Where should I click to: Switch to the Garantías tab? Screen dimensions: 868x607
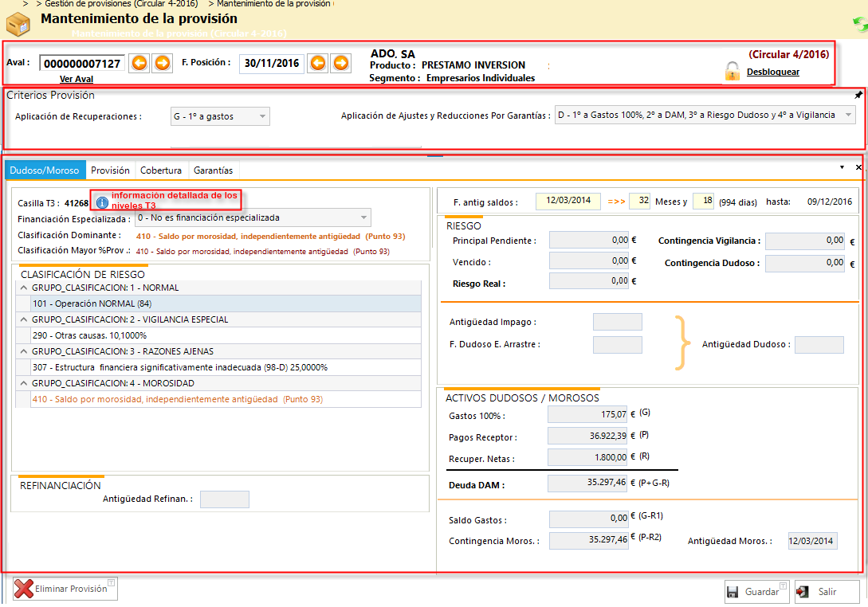[x=213, y=170]
